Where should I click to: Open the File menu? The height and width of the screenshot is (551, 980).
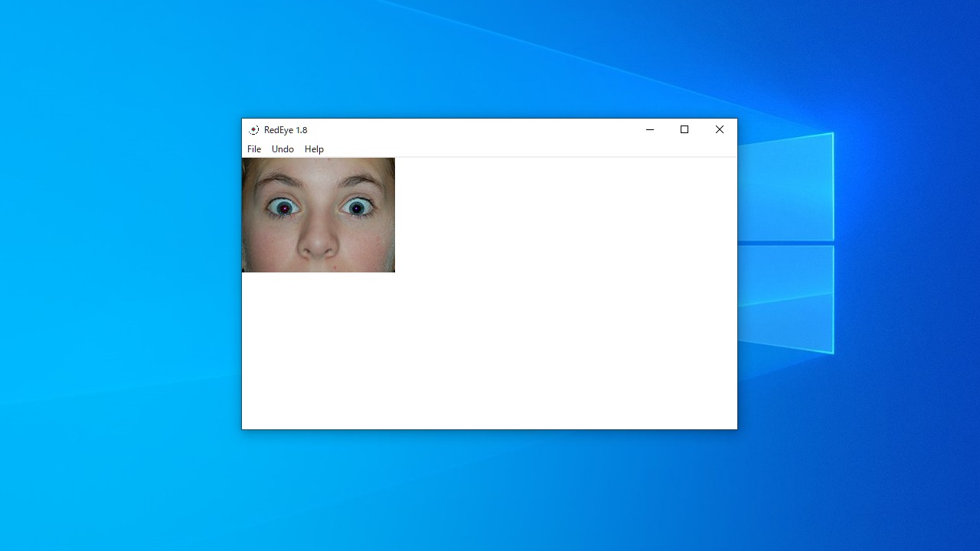pos(254,149)
